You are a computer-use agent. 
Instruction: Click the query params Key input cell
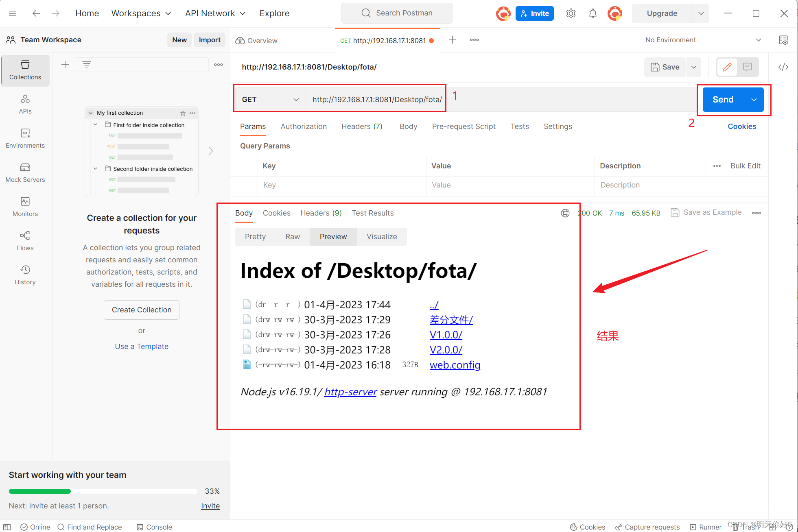click(x=342, y=185)
